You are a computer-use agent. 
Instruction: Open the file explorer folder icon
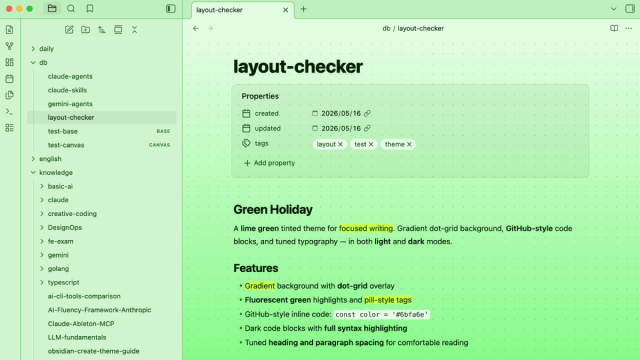point(52,9)
